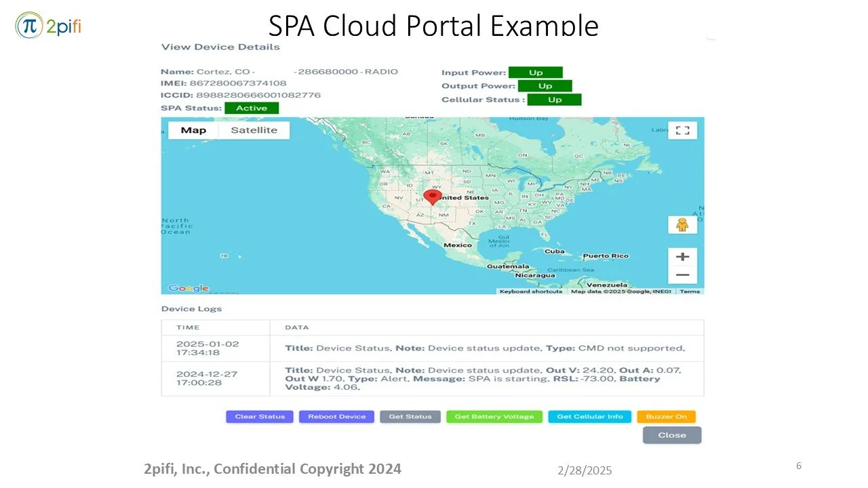Zoom in with the map plus button

[x=683, y=257]
